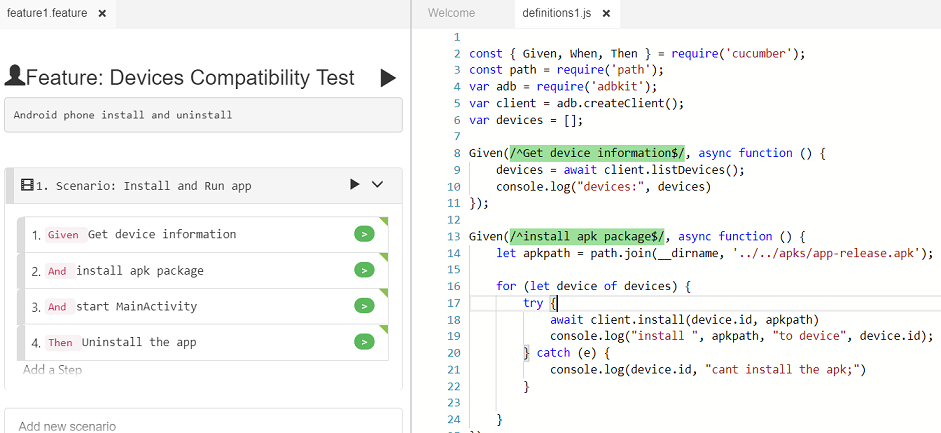Click the Given keyword in step 1
The height and width of the screenshot is (433, 941).
62,235
